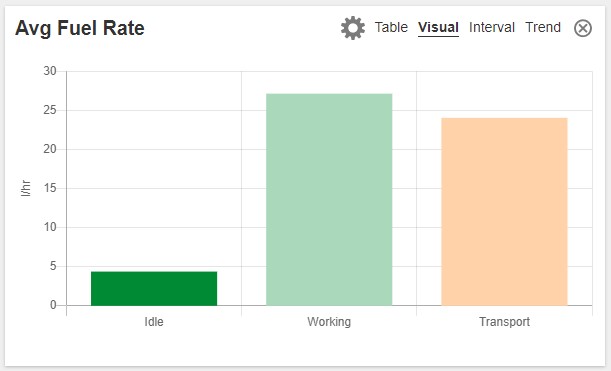Click the 25 tick on y-axis

point(50,110)
